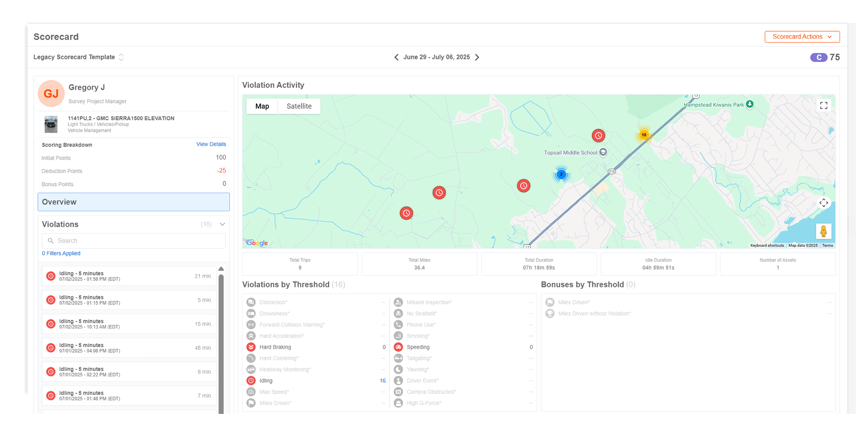Open map Keyboard shortcuts

767,246
